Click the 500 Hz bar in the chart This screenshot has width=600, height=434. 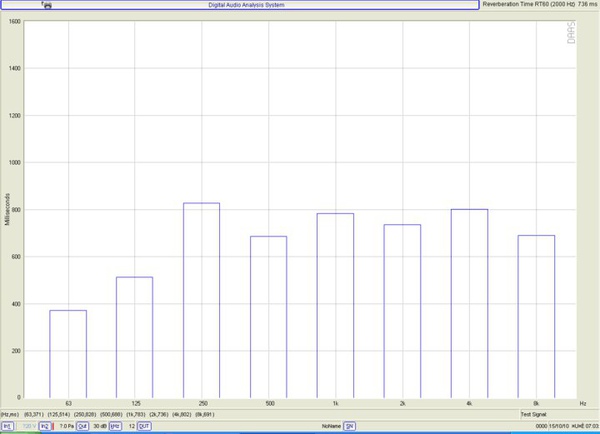269,317
